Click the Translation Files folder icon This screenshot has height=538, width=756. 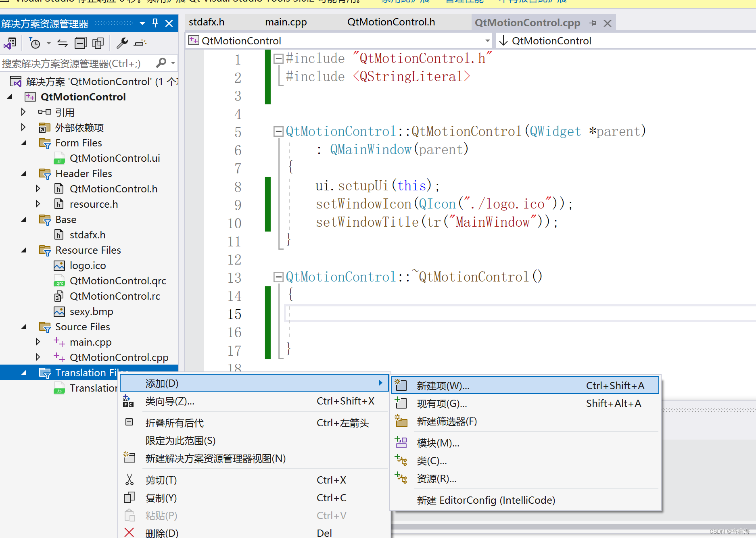45,373
